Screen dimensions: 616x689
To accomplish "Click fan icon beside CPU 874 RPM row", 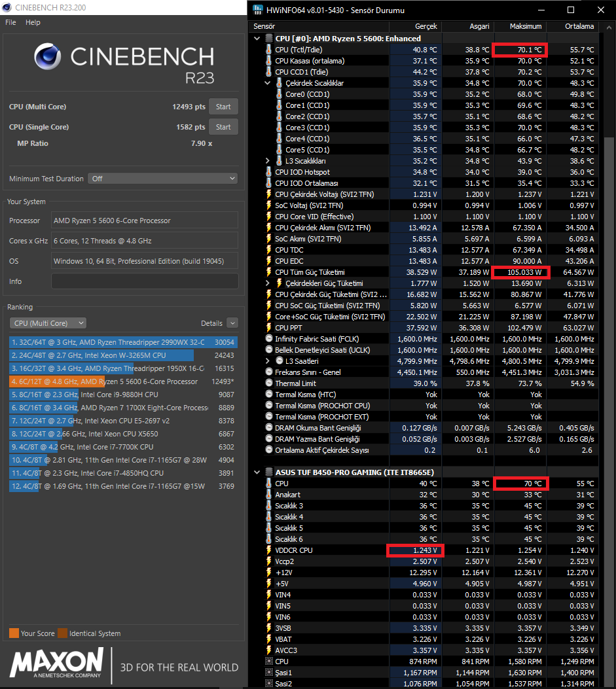I will (x=269, y=662).
